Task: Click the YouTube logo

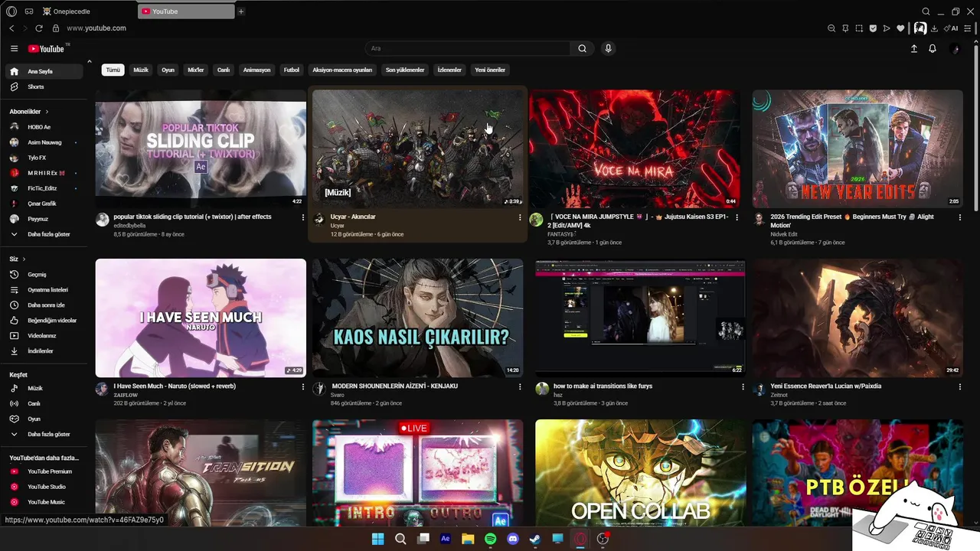Action: [46, 48]
